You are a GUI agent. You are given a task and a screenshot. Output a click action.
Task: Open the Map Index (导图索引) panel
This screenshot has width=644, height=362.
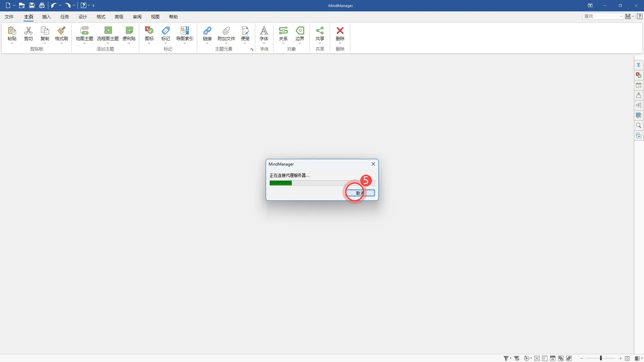185,31
